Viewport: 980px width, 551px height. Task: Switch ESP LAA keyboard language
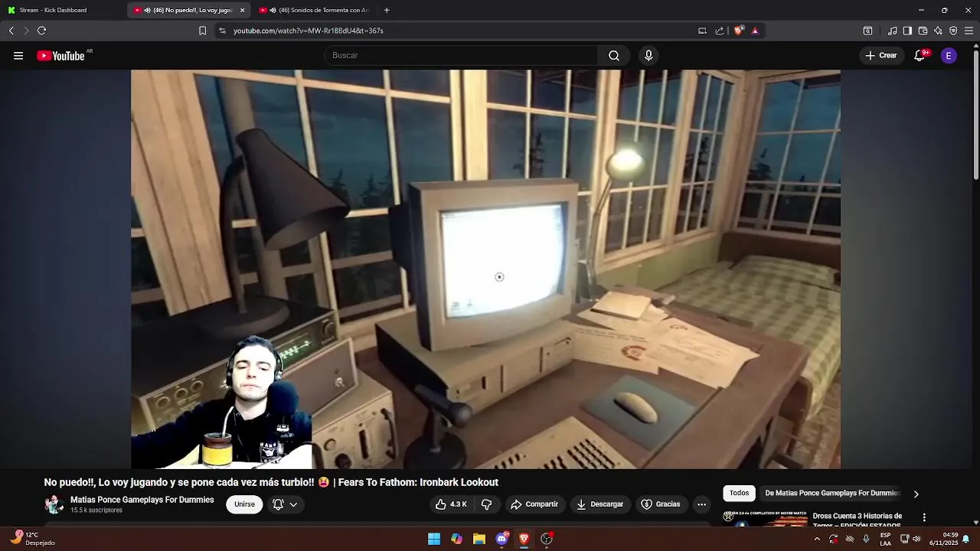885,539
